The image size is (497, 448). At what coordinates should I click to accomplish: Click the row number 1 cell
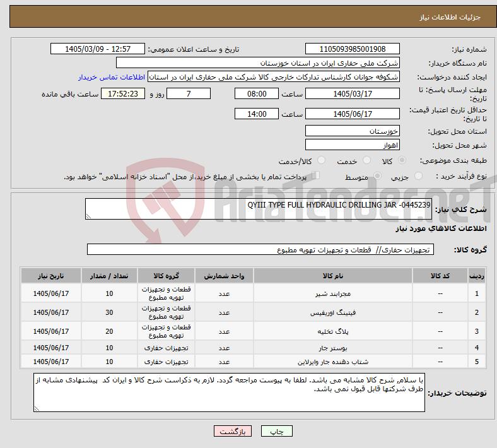[x=476, y=293]
